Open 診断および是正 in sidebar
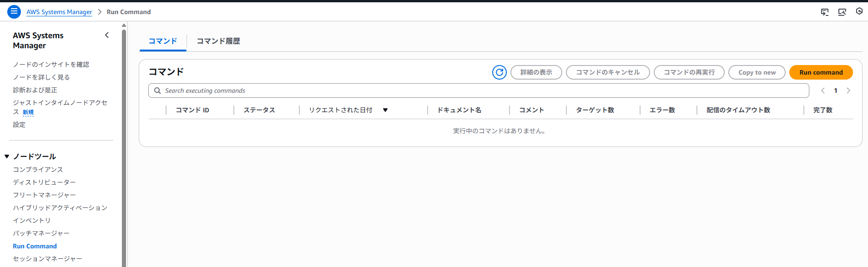Image resolution: width=868 pixels, height=267 pixels. click(x=35, y=90)
